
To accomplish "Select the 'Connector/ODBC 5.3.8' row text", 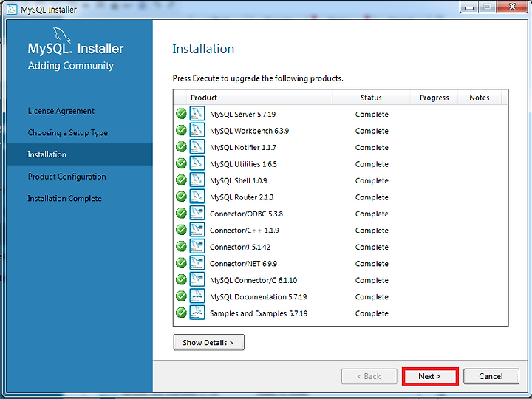I will point(246,214).
